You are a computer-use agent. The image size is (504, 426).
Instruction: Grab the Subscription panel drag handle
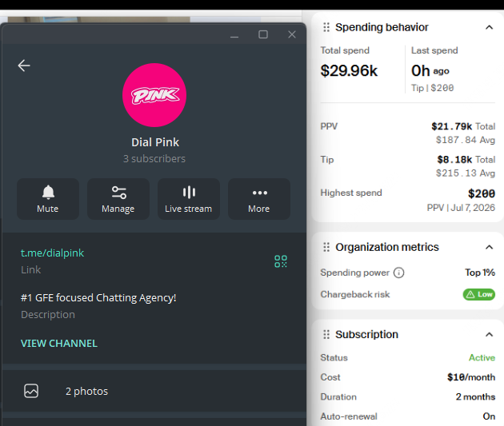point(326,335)
